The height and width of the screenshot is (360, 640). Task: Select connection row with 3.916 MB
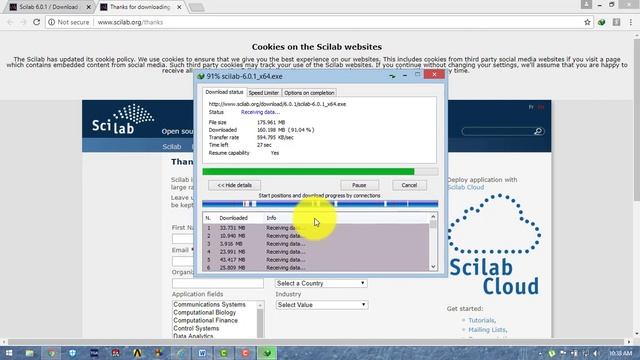[316, 244]
